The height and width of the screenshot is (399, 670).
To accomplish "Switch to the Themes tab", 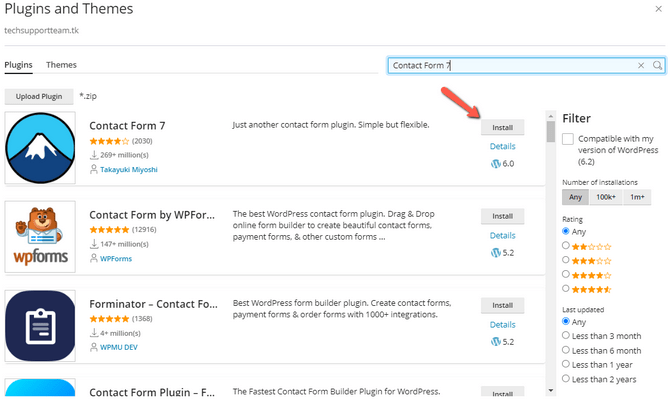I will [x=61, y=65].
